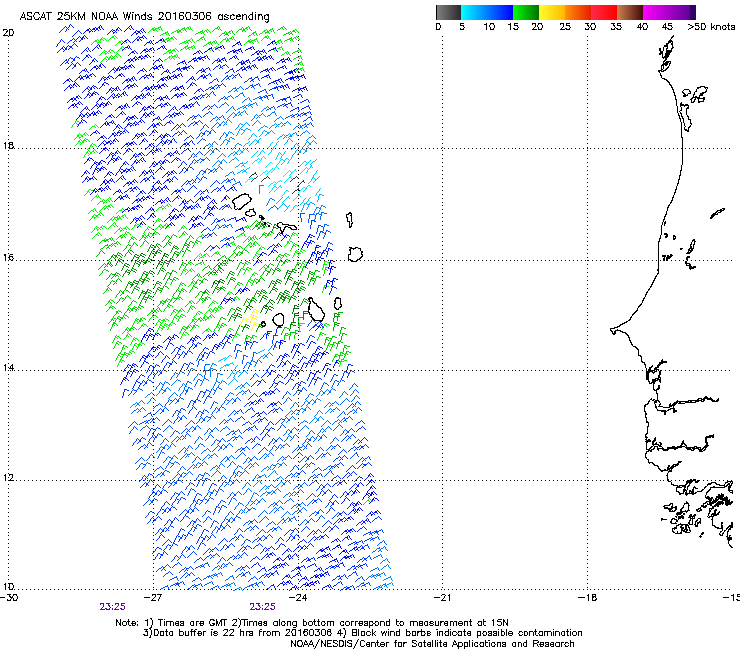Click the yellow wind barbs west of the islands
This screenshot has width=740, height=650.
(x=251, y=320)
